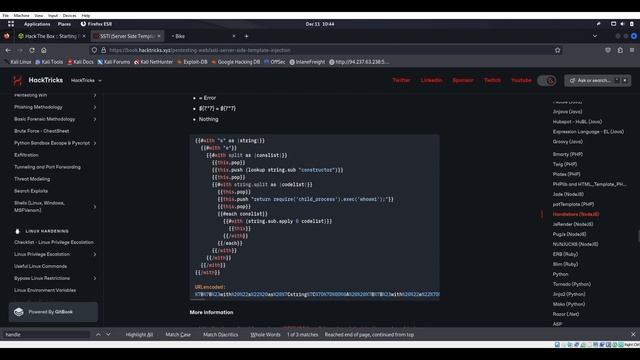The image size is (640, 360).
Task: Click the Ask or search box
Action: tap(598, 80)
